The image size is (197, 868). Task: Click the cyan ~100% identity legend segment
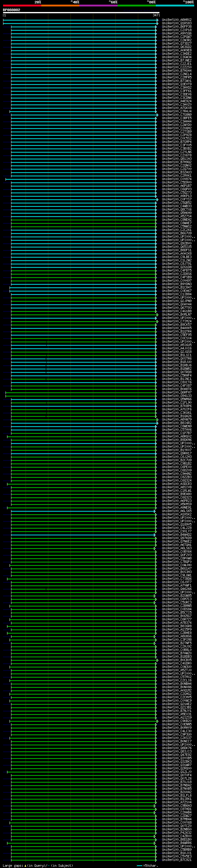[x=175, y=6]
